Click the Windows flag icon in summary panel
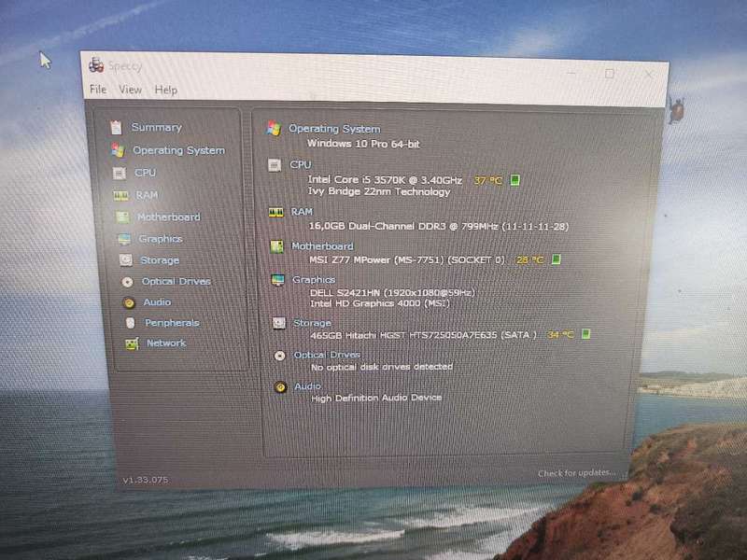 [274, 128]
